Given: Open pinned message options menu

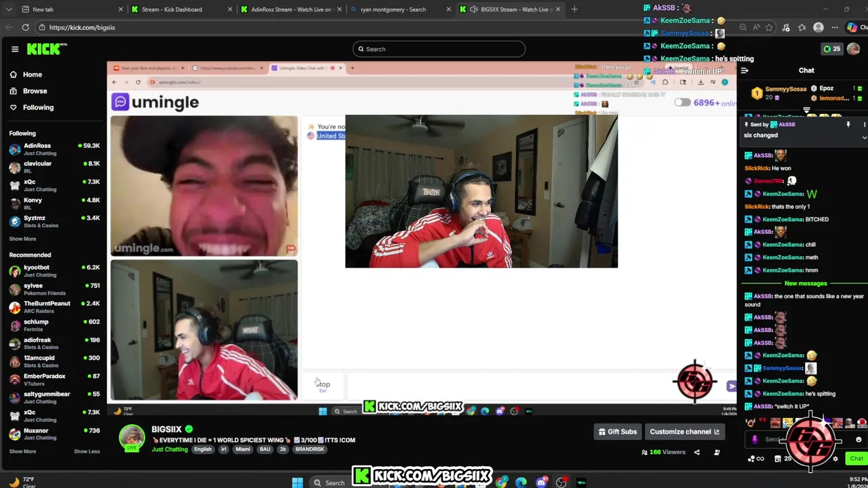Looking at the screenshot, I should [864, 125].
